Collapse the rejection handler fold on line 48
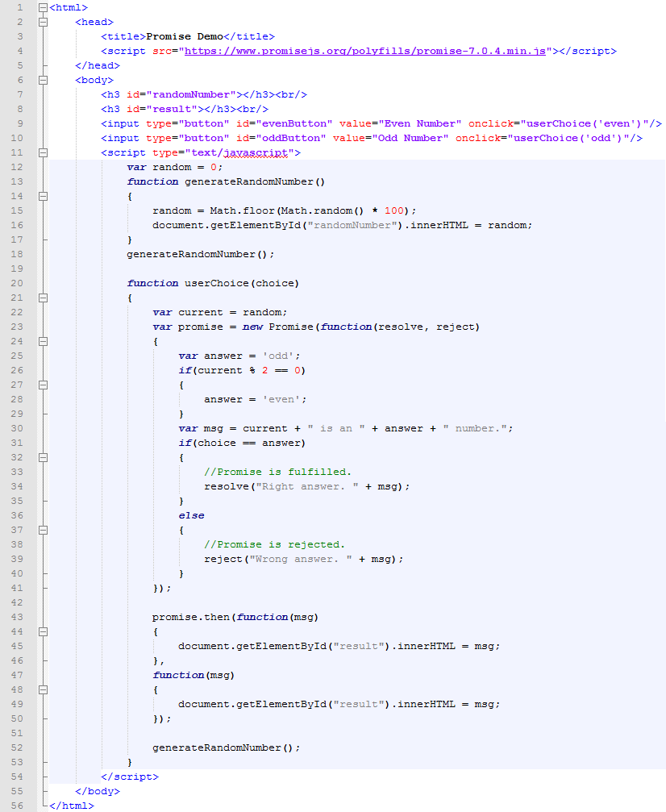 (43, 689)
